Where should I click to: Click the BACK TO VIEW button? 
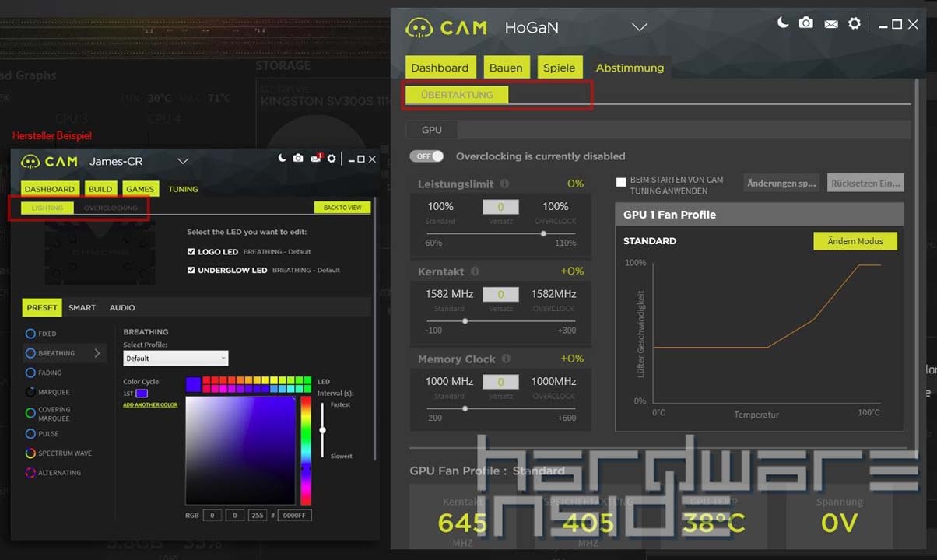tap(342, 208)
